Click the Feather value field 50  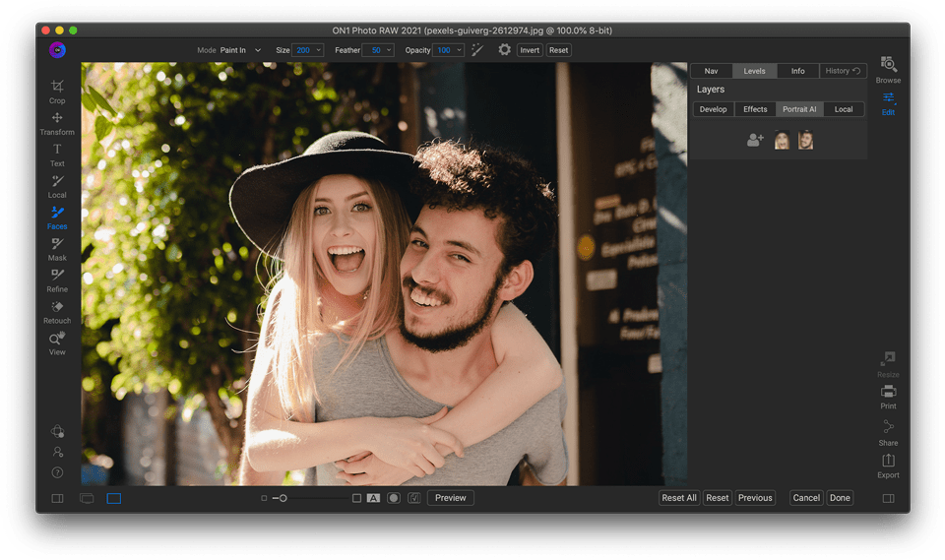click(374, 50)
